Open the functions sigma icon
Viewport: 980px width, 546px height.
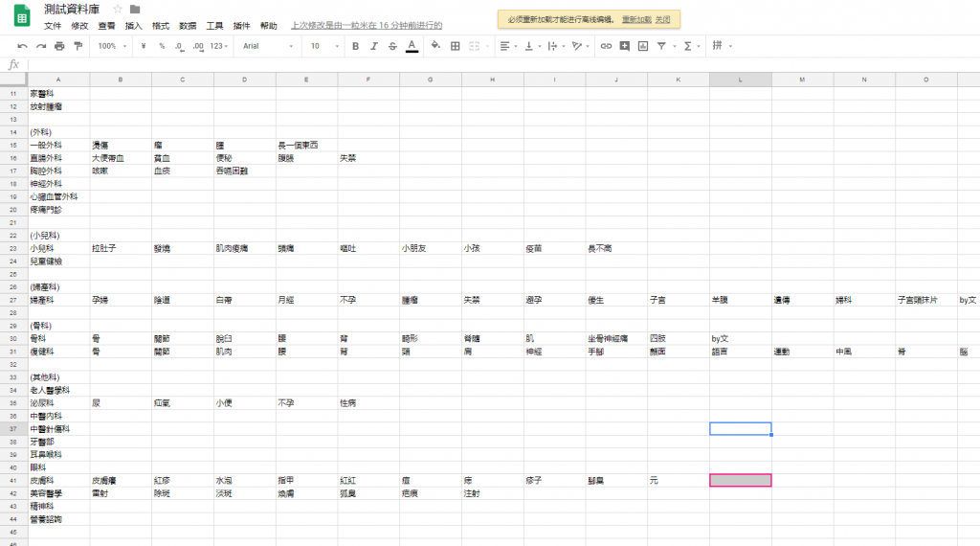(x=687, y=46)
